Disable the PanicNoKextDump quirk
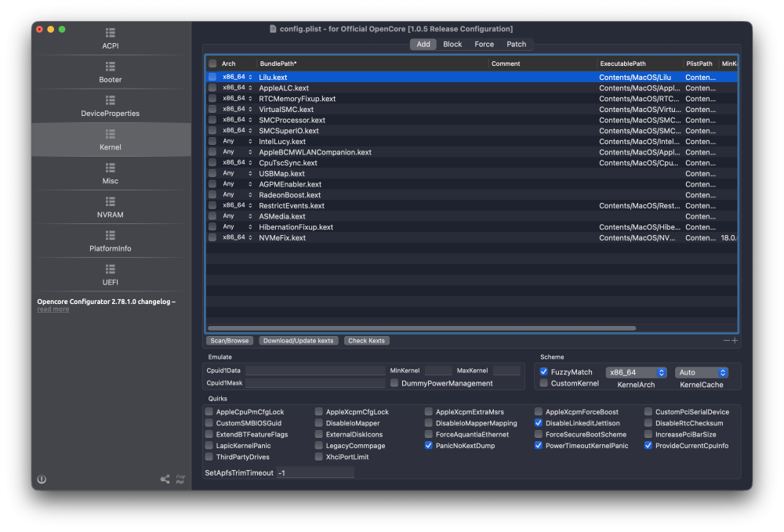Screen dimensions: 784x532 pyautogui.click(x=429, y=445)
